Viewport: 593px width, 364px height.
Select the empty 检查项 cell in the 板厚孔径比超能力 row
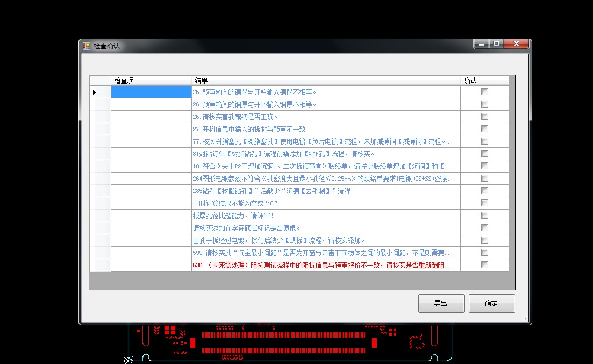tap(151, 216)
